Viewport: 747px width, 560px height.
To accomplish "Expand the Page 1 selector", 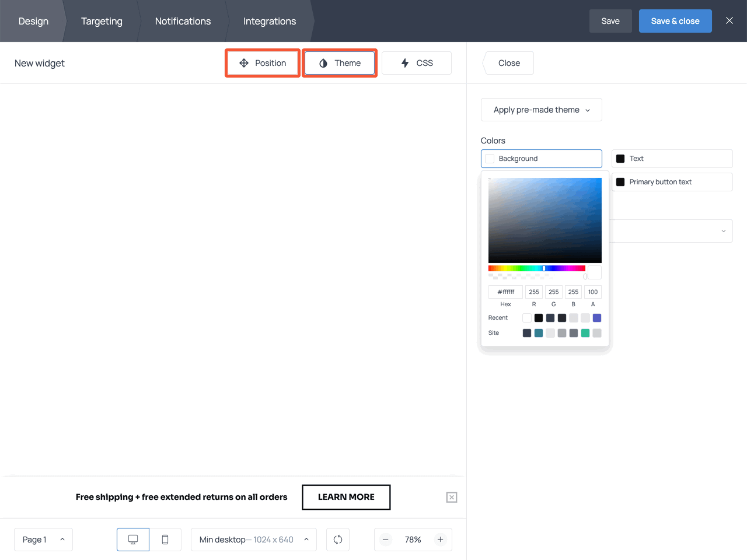I will [x=43, y=540].
